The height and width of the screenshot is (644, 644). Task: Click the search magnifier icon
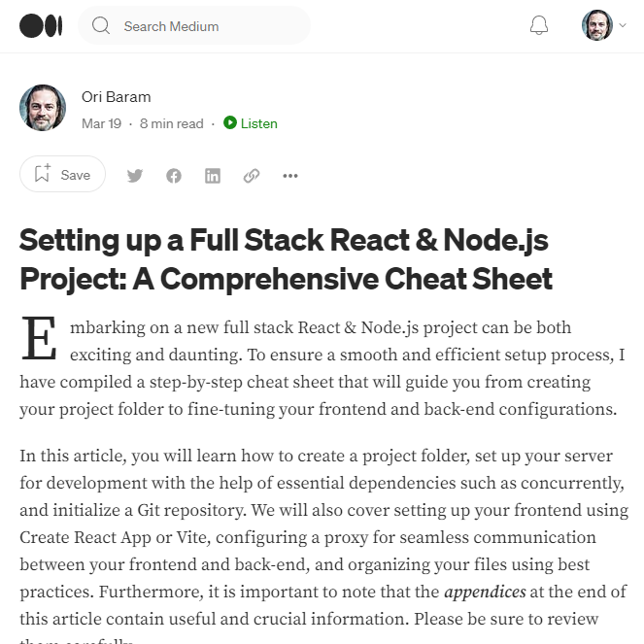[101, 26]
